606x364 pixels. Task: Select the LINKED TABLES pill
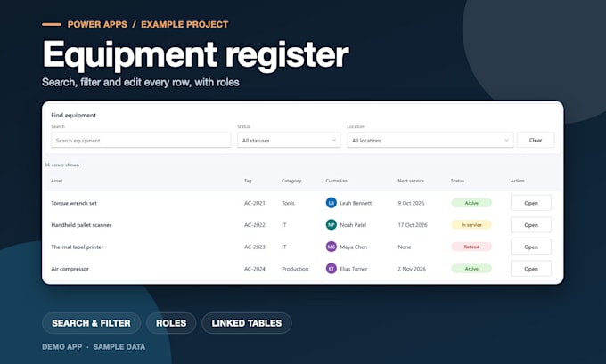click(x=247, y=323)
